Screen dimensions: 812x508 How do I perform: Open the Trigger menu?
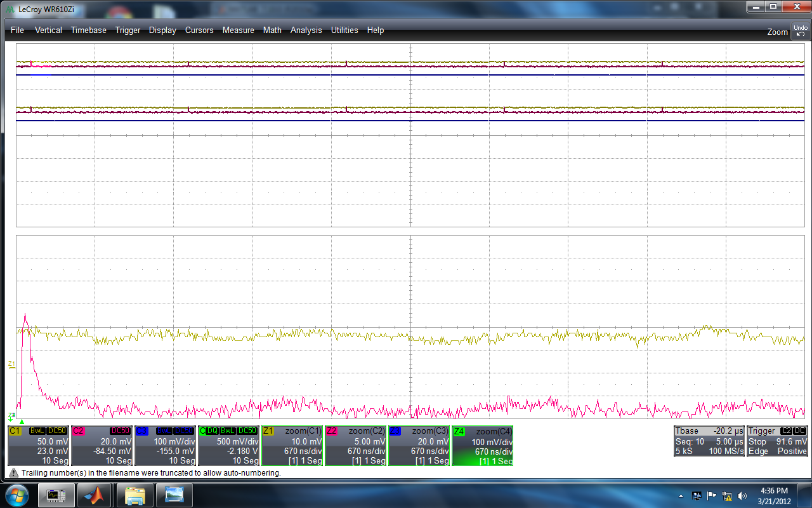click(128, 30)
